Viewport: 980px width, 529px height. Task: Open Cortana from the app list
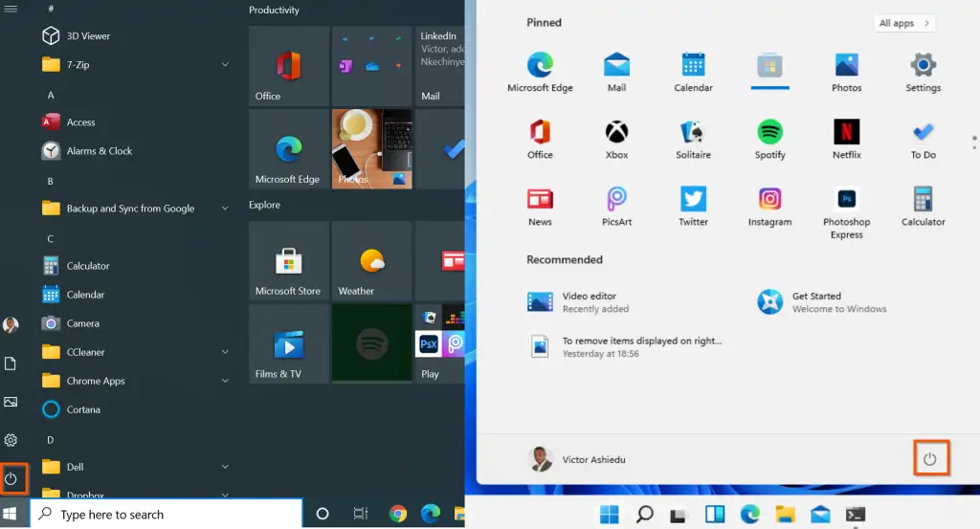[71, 409]
